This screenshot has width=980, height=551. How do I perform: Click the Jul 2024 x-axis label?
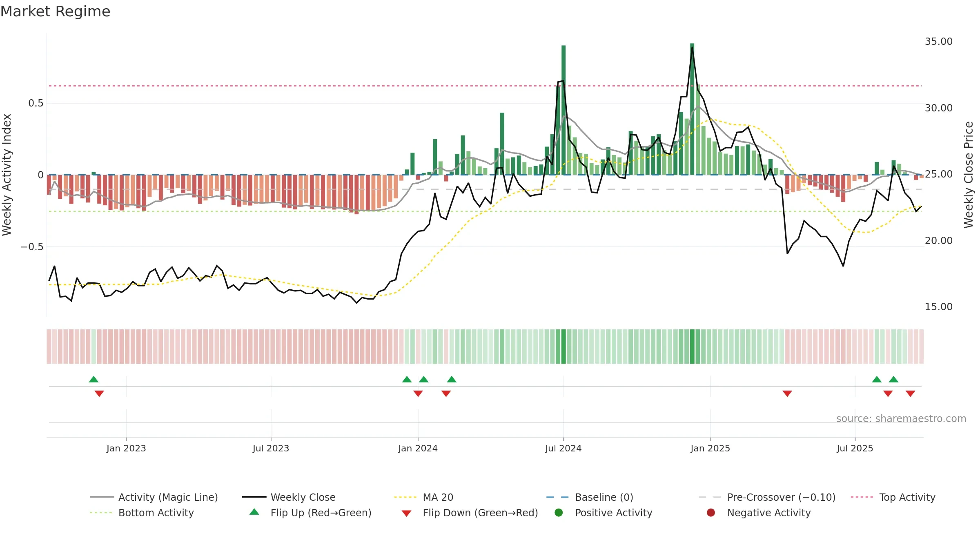[x=563, y=448]
